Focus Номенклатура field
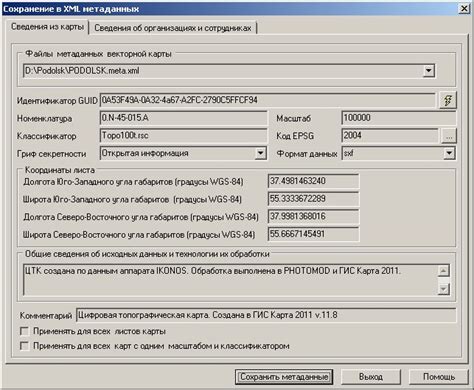Image resolution: width=474 pixels, height=390 pixels. [x=183, y=118]
